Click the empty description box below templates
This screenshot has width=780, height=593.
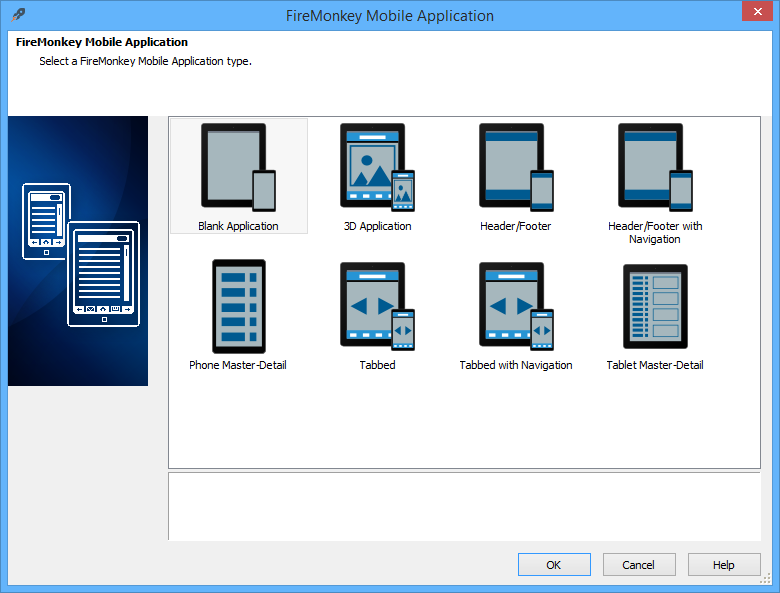[x=464, y=506]
